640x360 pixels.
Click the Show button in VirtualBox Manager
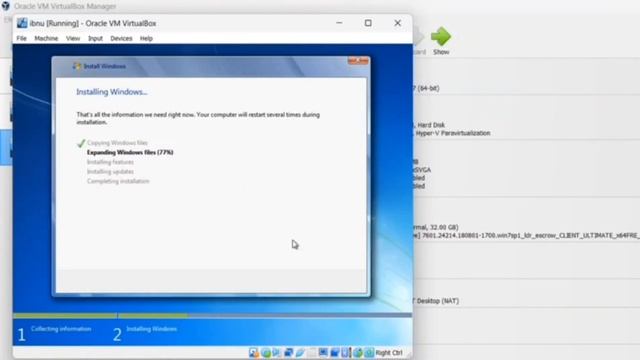click(441, 41)
